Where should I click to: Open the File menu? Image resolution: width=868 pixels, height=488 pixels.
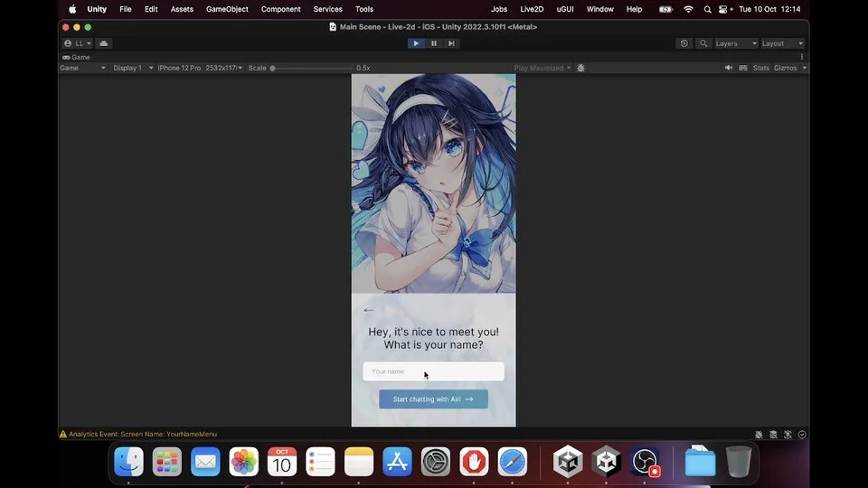126,9
